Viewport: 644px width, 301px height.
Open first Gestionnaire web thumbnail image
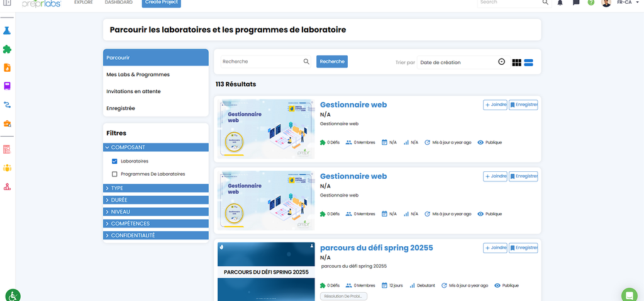pyautogui.click(x=266, y=129)
